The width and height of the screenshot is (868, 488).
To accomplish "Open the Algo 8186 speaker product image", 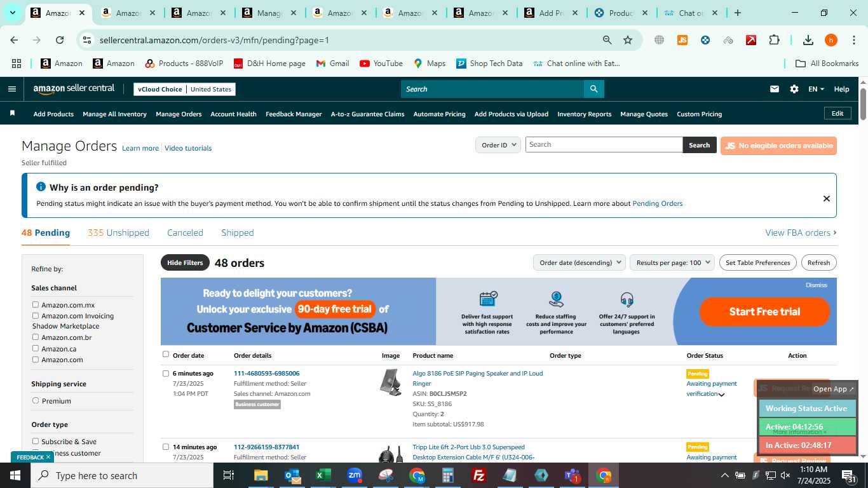I will [x=390, y=383].
